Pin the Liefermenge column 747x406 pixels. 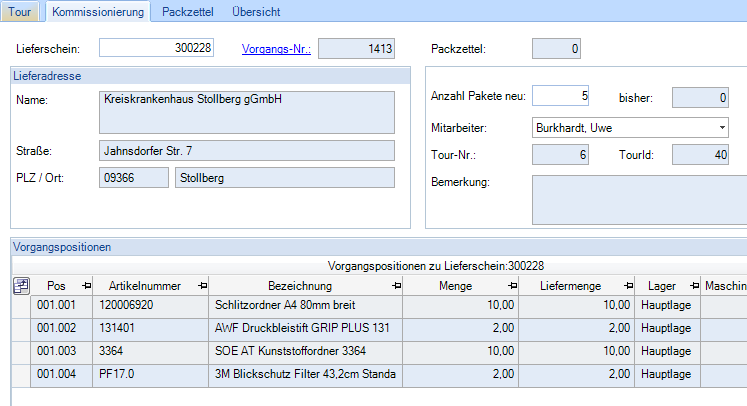pos(626,286)
